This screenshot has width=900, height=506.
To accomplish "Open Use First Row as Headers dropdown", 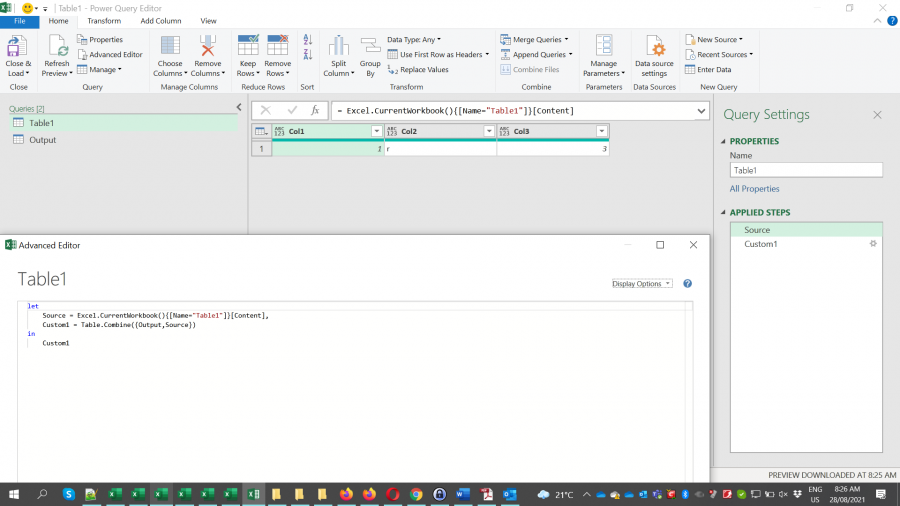I will [x=439, y=55].
